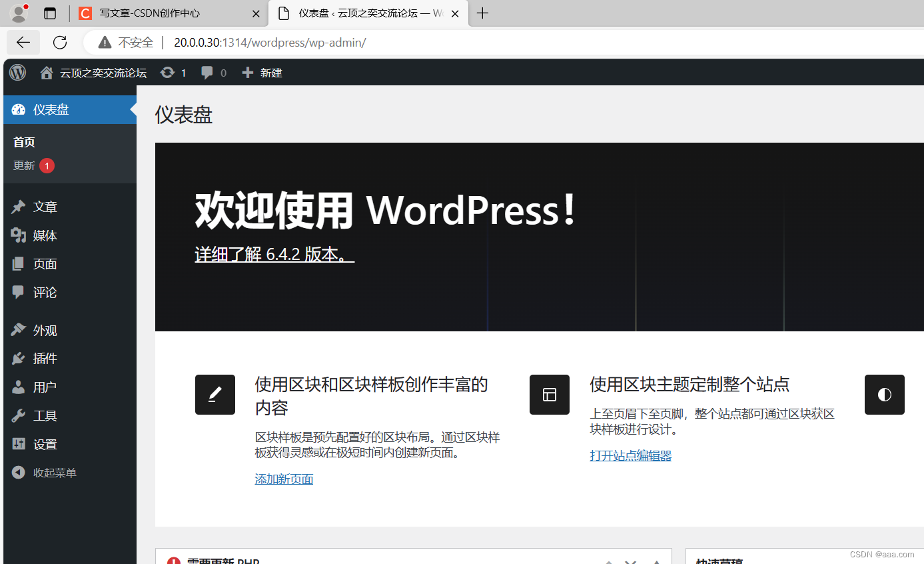Click the WordPress logo in the admin bar
Screen dimensions: 924x564
point(17,73)
